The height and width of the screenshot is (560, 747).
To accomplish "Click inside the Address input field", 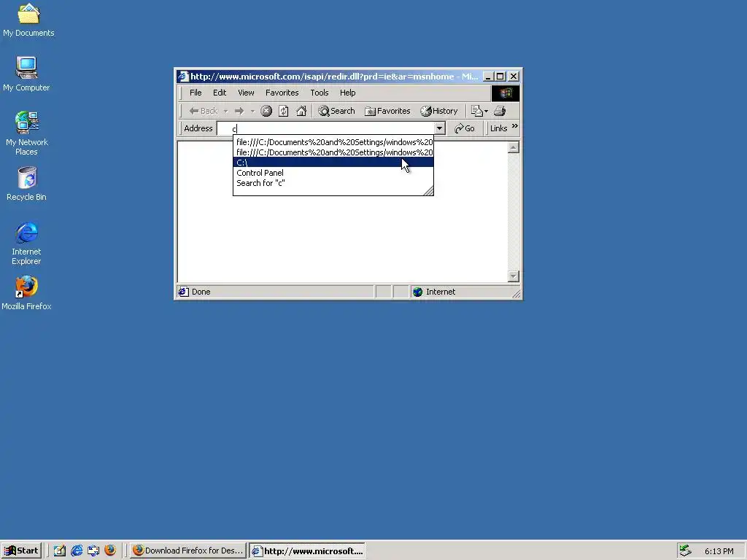I will pyautogui.click(x=326, y=128).
